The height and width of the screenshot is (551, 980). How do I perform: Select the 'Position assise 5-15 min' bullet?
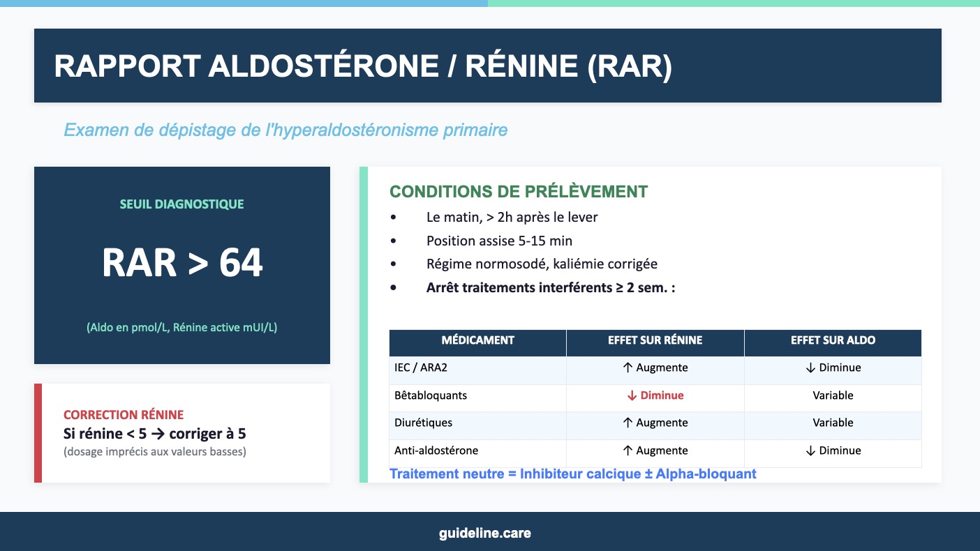(x=499, y=241)
